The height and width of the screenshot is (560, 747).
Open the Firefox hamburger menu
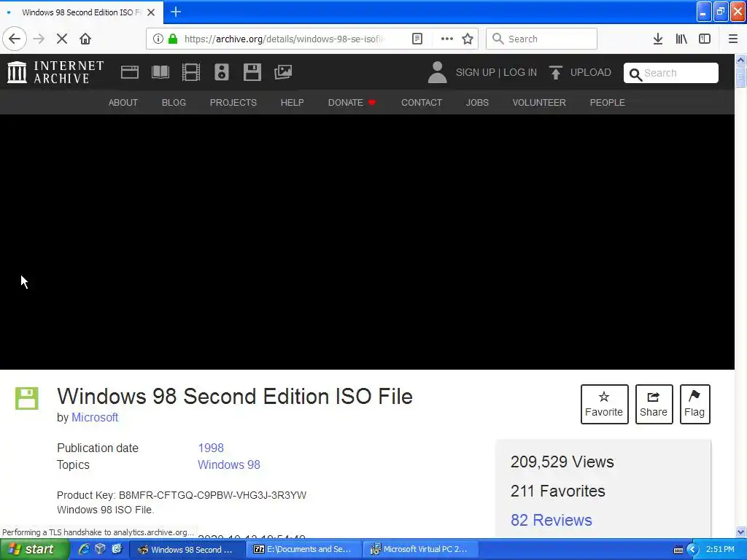click(732, 39)
